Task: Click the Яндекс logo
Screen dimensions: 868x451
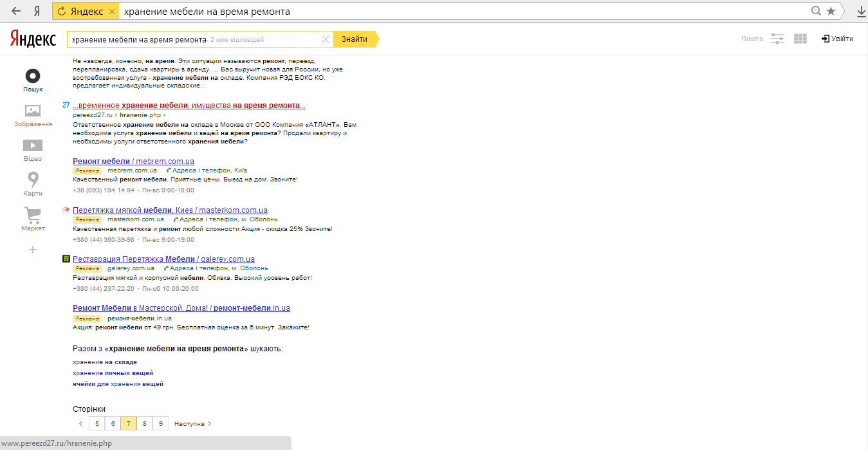Action: 33,39
